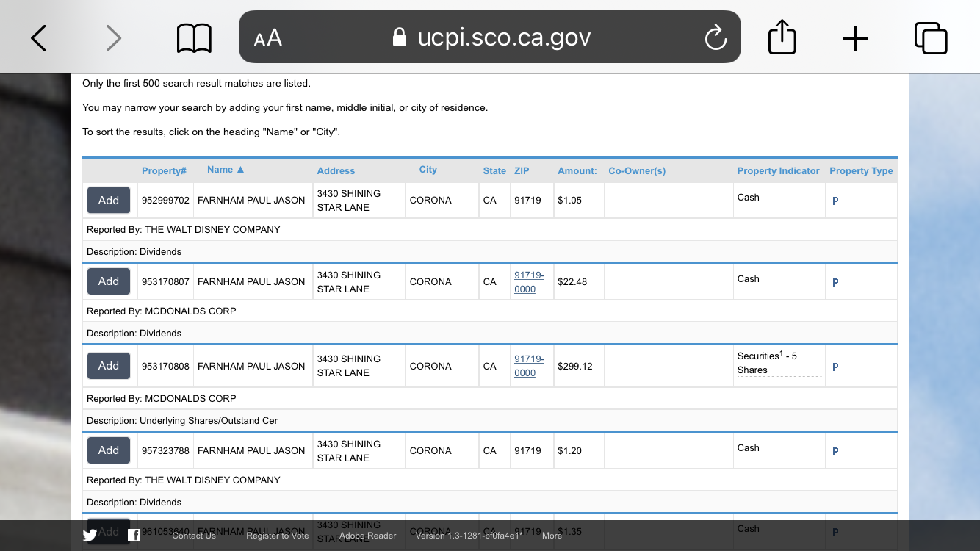
Task: Open the More footer link
Action: (552, 536)
